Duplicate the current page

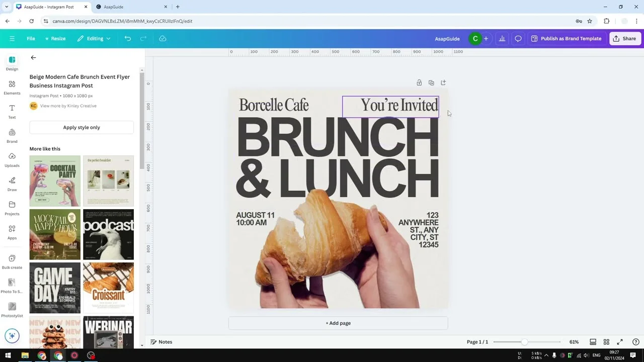click(x=431, y=82)
